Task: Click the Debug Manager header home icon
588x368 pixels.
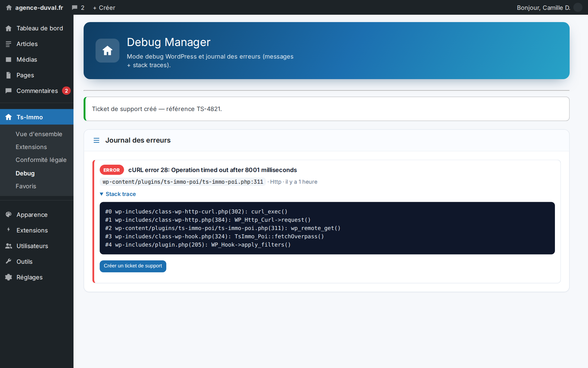Action: click(x=107, y=51)
